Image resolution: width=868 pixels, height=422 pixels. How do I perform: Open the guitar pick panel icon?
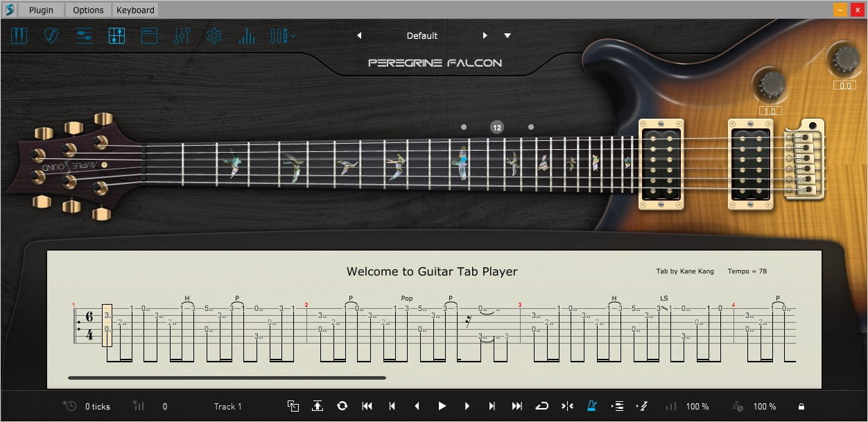coord(52,36)
